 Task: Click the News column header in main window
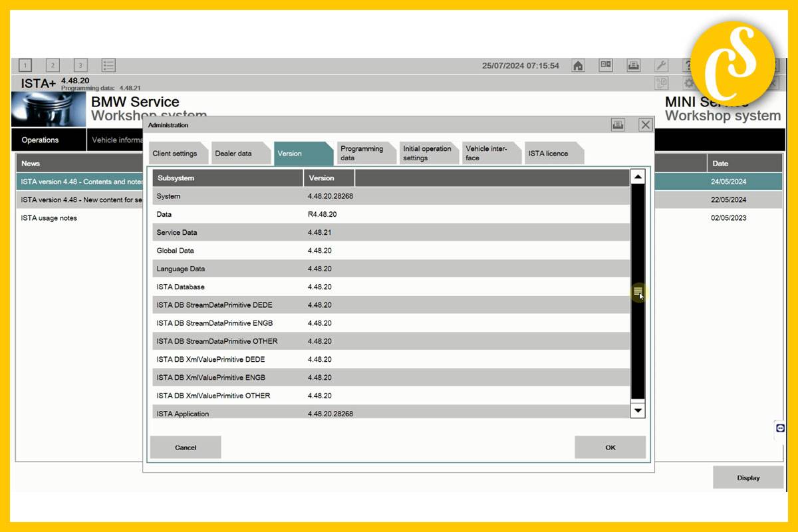80,164
